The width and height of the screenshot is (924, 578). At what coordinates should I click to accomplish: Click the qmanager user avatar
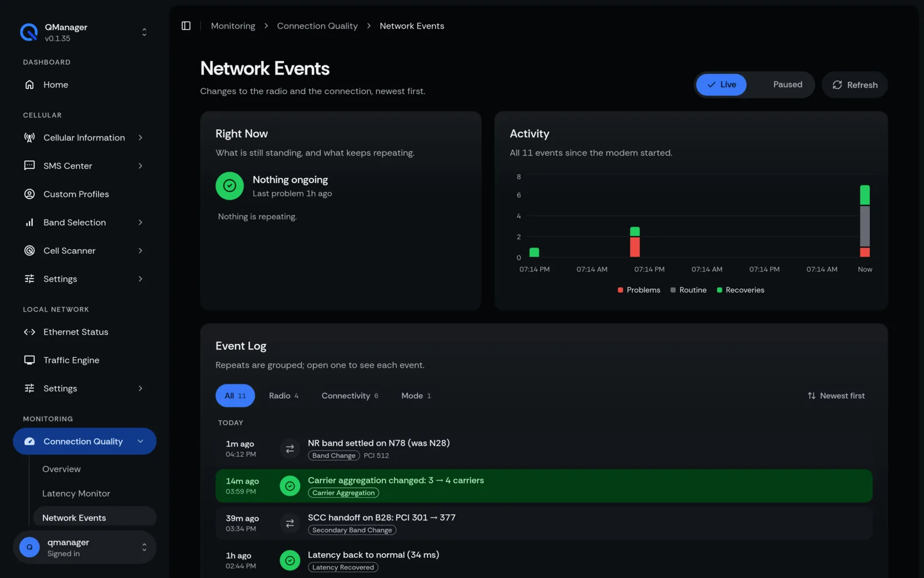29,547
